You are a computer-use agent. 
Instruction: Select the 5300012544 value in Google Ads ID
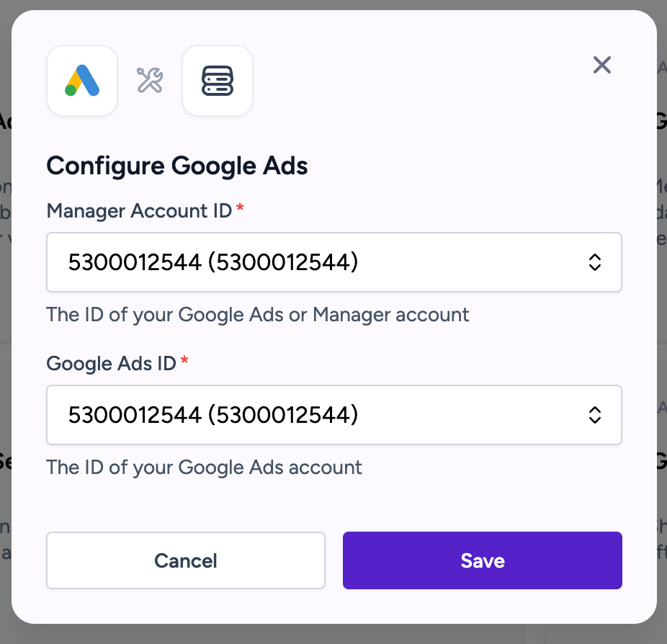tap(212, 415)
